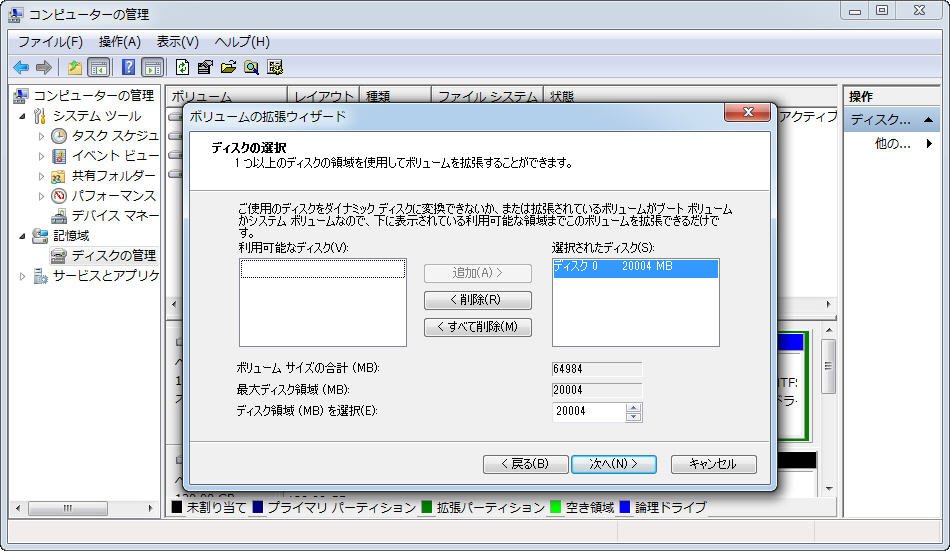This screenshot has height=551, width=950.
Task: Open the 他の... submenu arrow in 操作 pane
Action: tap(929, 144)
